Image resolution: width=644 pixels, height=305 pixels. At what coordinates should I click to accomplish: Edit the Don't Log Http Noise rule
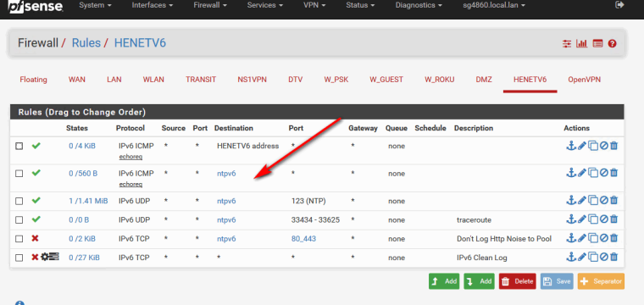(581, 238)
